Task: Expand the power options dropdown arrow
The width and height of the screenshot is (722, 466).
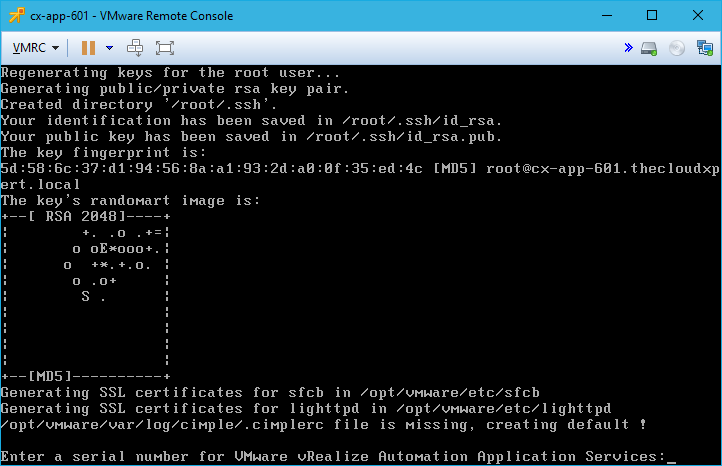Action: tap(109, 47)
